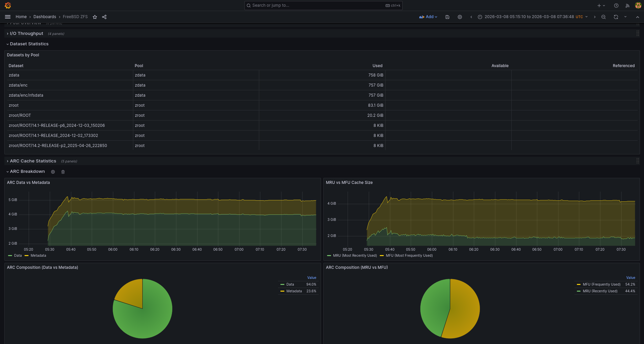This screenshot has width=644, height=344.
Task: Save the dashboard with disk icon
Action: tap(447, 17)
